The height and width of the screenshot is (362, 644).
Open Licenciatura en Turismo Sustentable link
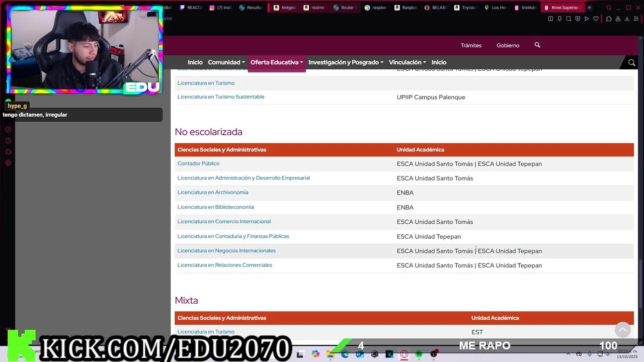click(x=221, y=97)
